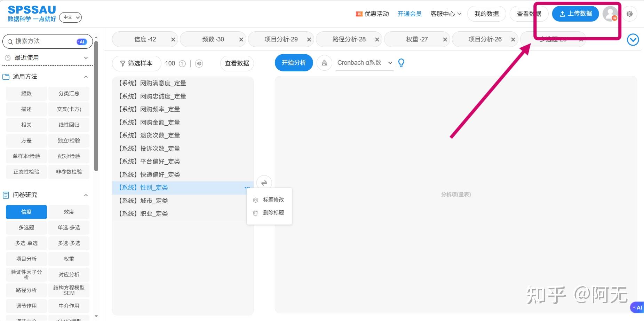The image size is (644, 321).
Task: Close the 频数·30 tab
Action: pyautogui.click(x=241, y=40)
